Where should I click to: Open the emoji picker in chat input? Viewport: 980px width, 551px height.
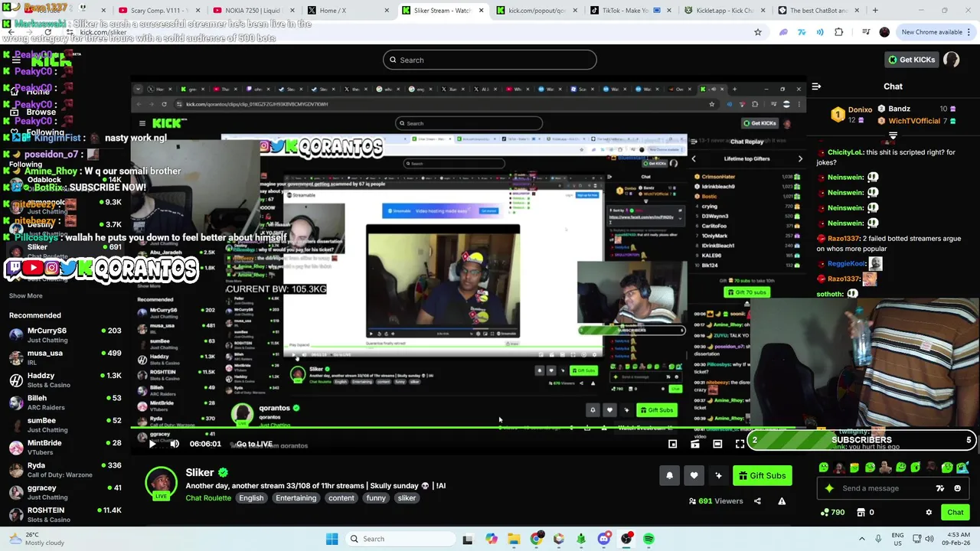pyautogui.click(x=957, y=488)
